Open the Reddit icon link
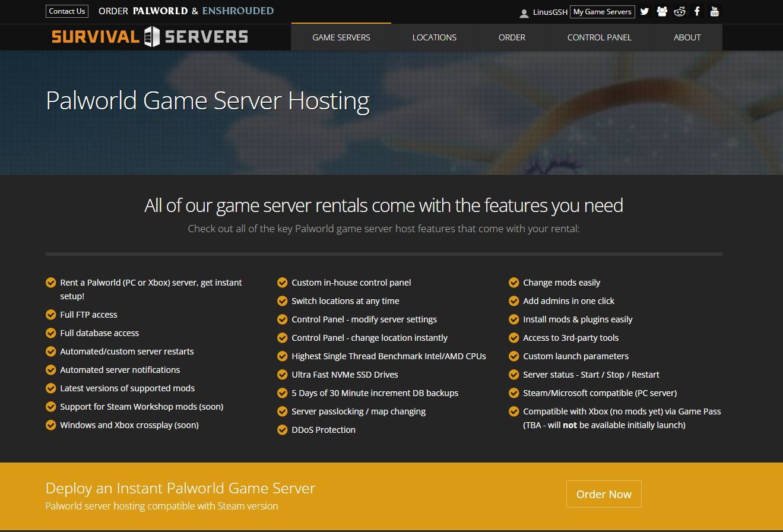 coord(680,11)
